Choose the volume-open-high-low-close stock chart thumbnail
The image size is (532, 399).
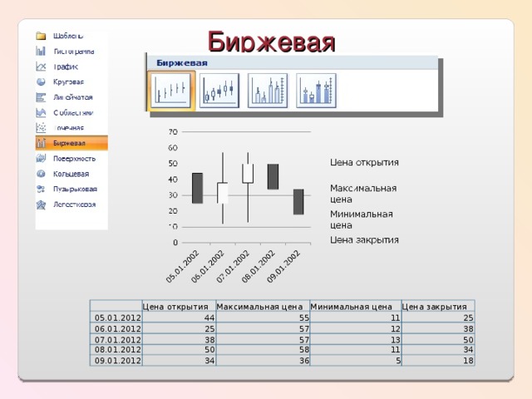click(316, 91)
